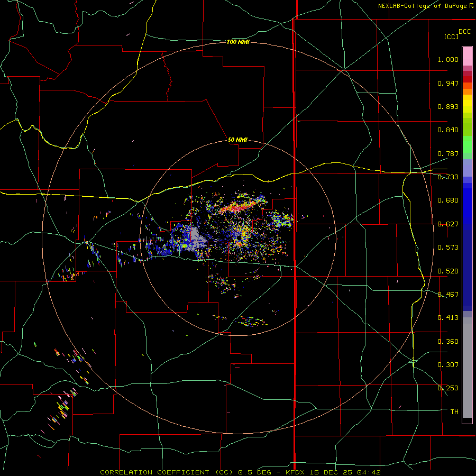The image size is (476, 476).
Task: Click the large gray echo patch near radar center
Action: (197, 240)
